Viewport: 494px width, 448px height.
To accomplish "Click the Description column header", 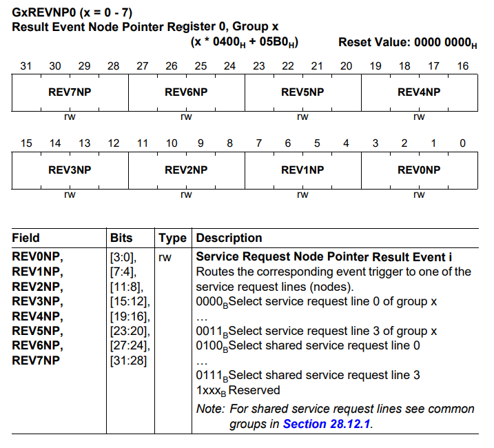I will click(229, 238).
